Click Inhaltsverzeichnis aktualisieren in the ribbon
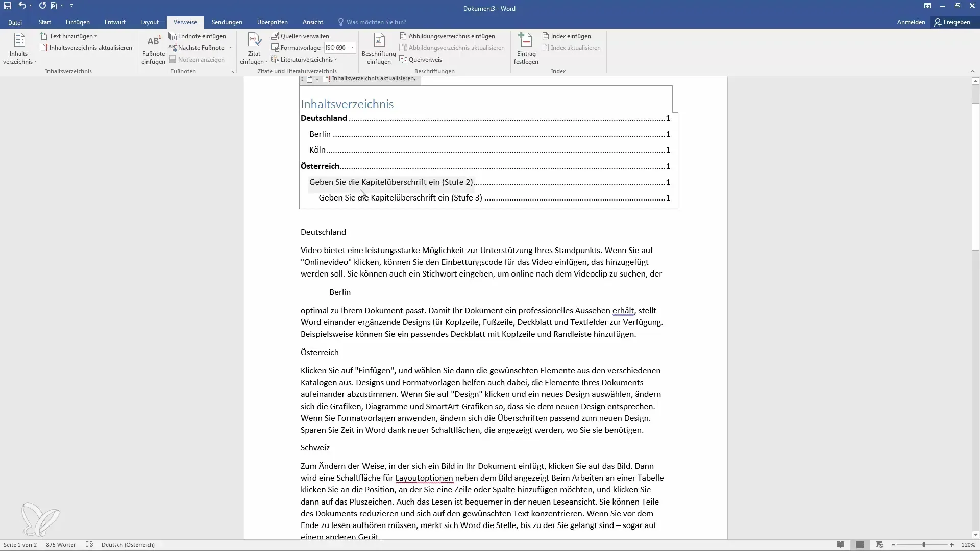This screenshot has width=980, height=551. point(86,48)
